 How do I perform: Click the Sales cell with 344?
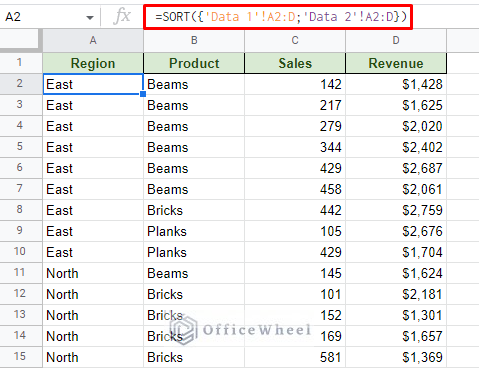point(295,147)
